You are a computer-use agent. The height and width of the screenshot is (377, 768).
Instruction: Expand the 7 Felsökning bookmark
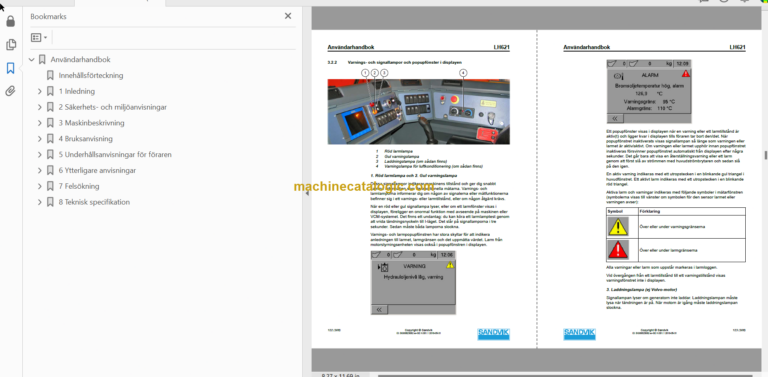click(x=40, y=186)
